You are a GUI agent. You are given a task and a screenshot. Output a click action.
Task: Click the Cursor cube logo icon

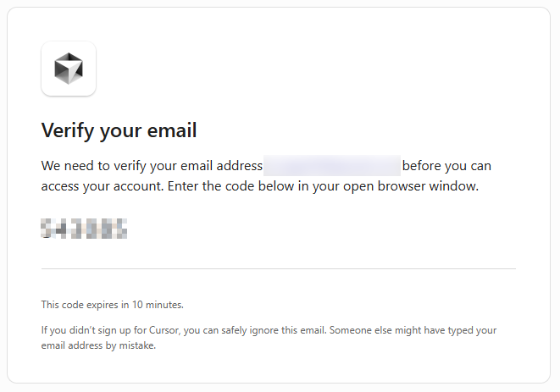tap(69, 69)
